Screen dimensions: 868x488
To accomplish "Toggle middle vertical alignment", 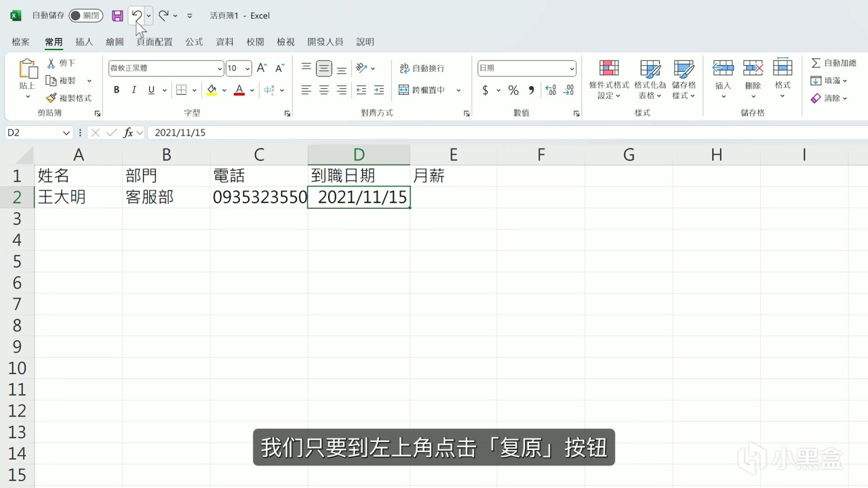I will 324,68.
